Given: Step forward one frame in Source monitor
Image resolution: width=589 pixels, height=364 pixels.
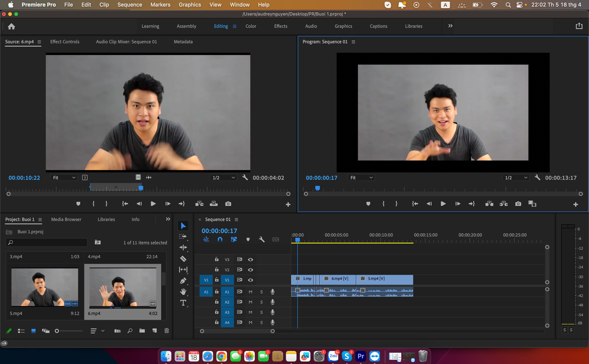Looking at the screenshot, I should coord(168,204).
